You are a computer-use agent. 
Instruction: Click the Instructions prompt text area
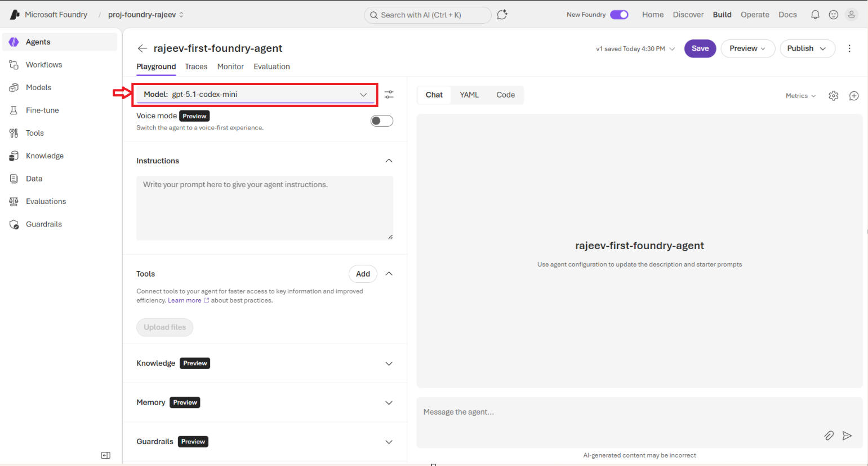pyautogui.click(x=264, y=208)
